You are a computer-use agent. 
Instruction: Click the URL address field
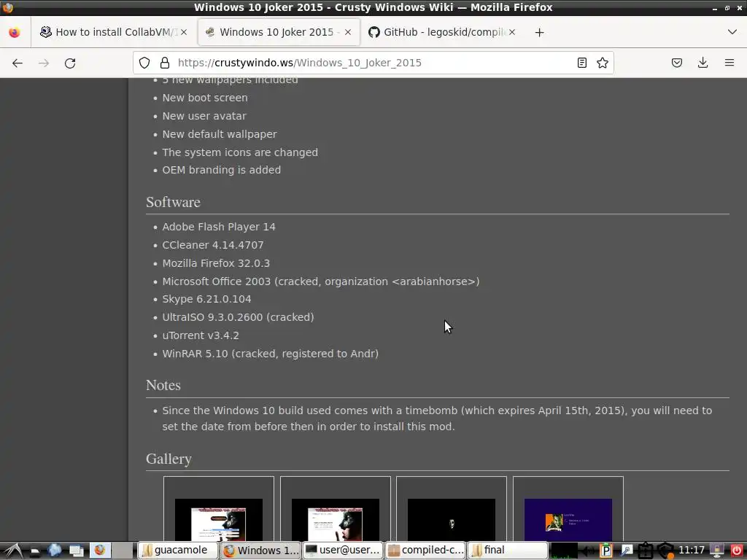pos(373,63)
